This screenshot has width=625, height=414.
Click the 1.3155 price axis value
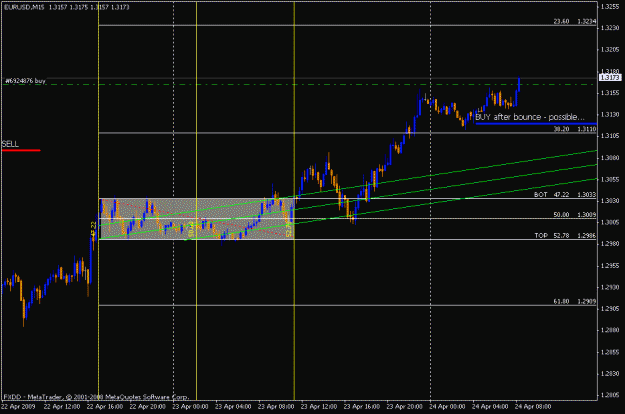point(610,93)
